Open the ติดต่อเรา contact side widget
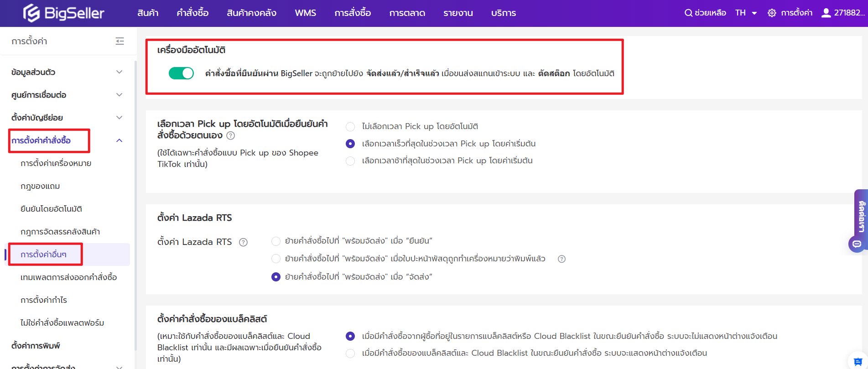The height and width of the screenshot is (369, 868). [861, 217]
